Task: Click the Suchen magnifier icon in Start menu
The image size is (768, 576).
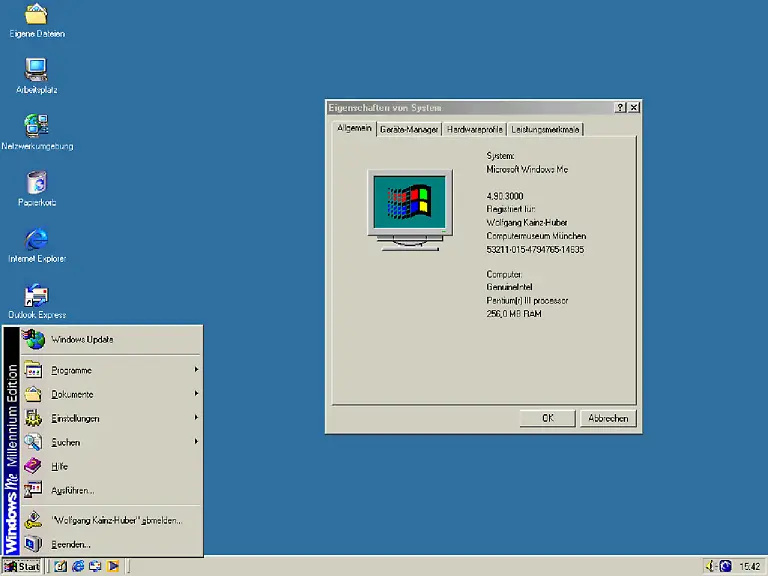Action: pos(33,442)
